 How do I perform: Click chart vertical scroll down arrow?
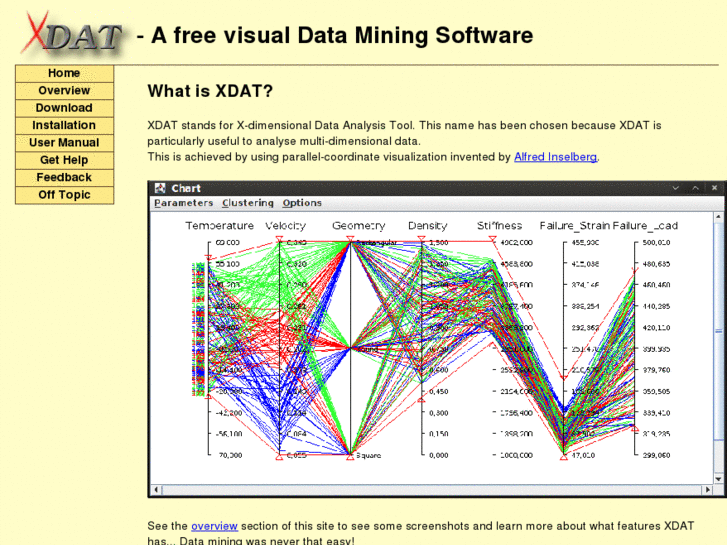[x=719, y=479]
